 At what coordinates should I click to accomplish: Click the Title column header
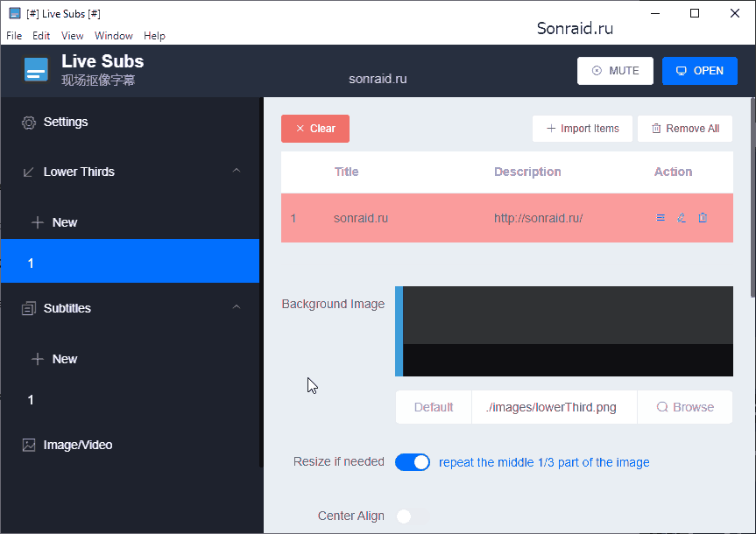pyautogui.click(x=346, y=172)
